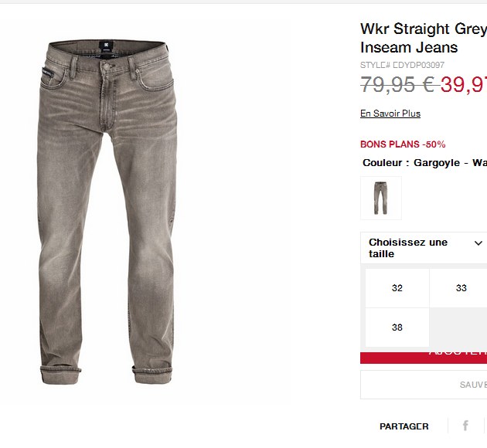Viewport: 487px width, 448px height.
Task: Click the BONS PLANS -50% promo label
Action: tap(403, 144)
